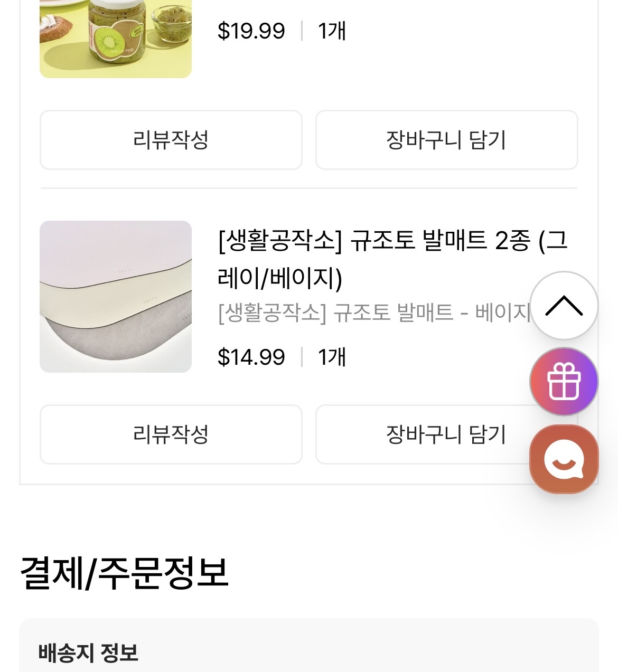This screenshot has width=618, height=672.
Task: Tap the scroll-to-top arrow button
Action: coord(564,305)
